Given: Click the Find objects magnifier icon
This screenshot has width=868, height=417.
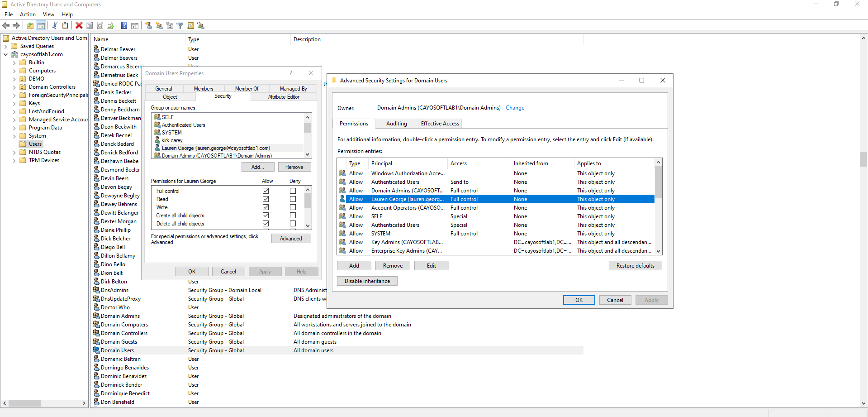Looking at the screenshot, I should 190,25.
